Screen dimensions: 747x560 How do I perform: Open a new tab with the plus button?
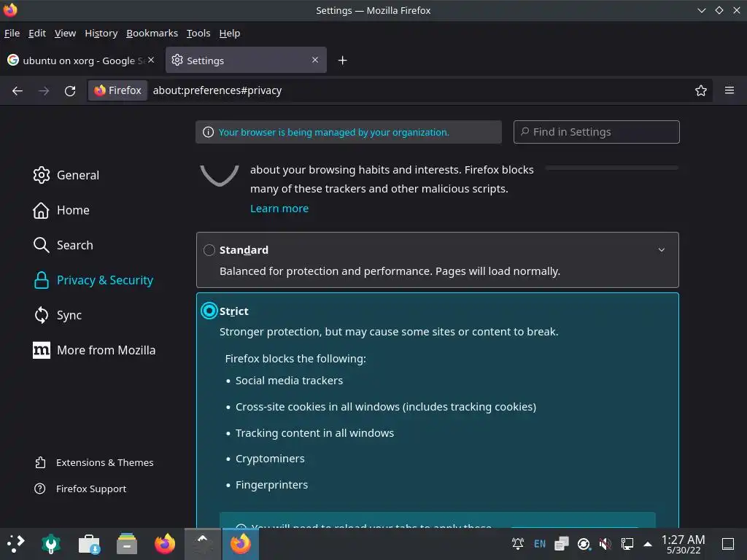342,61
